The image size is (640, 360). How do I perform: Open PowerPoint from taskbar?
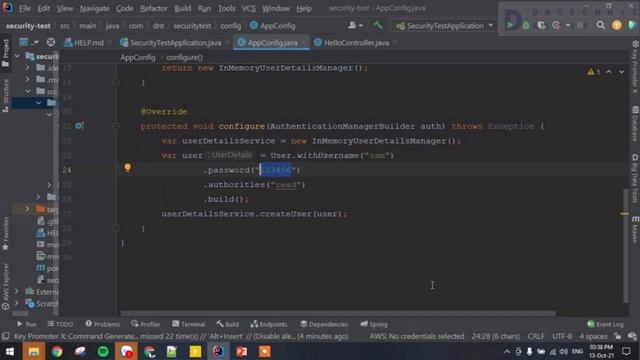(x=241, y=351)
